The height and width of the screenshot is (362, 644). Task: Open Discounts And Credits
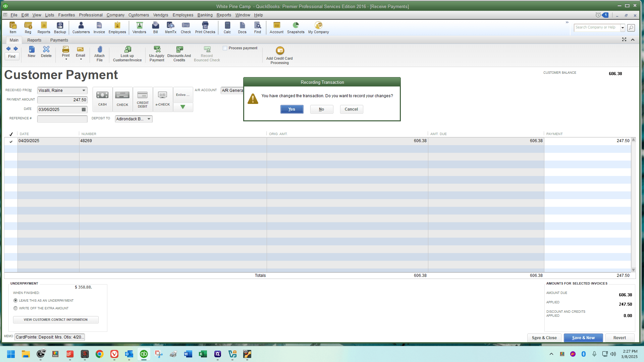pos(179,54)
